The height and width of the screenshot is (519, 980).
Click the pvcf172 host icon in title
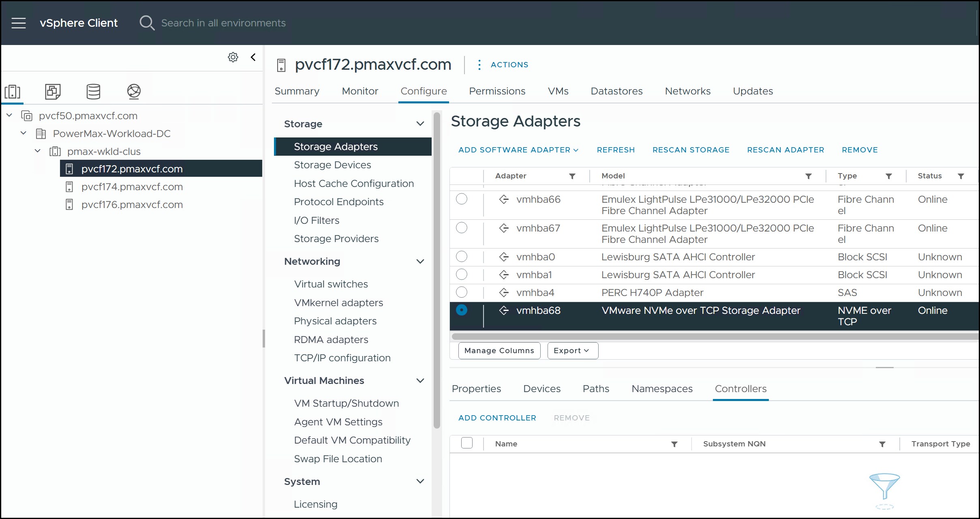281,65
